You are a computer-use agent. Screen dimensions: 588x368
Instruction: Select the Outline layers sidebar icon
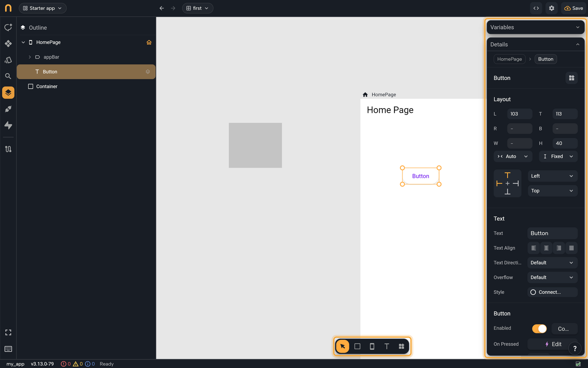pos(8,92)
